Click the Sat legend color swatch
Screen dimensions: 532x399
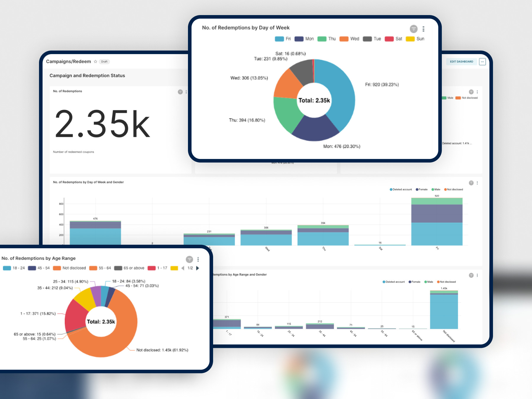coord(389,39)
